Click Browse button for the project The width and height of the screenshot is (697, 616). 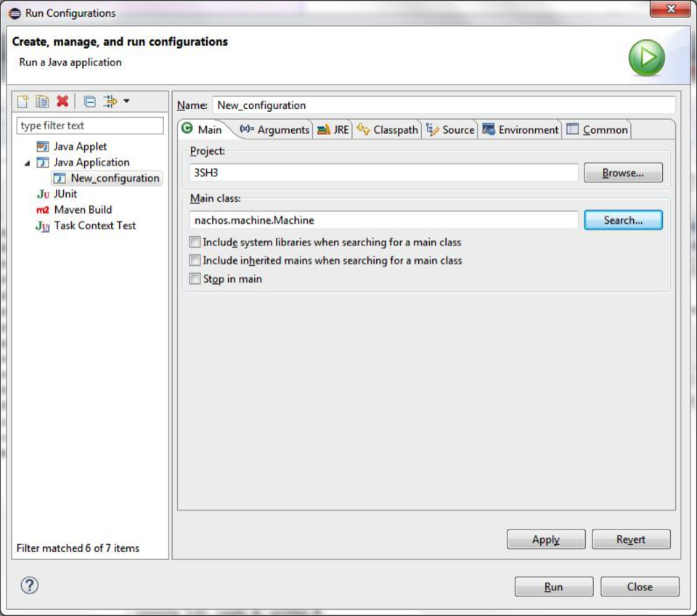click(622, 173)
